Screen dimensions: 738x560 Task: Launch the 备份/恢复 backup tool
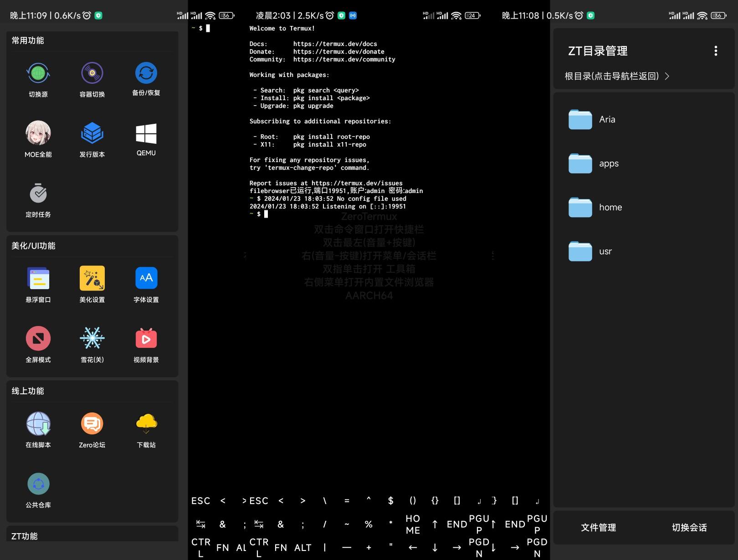(146, 80)
